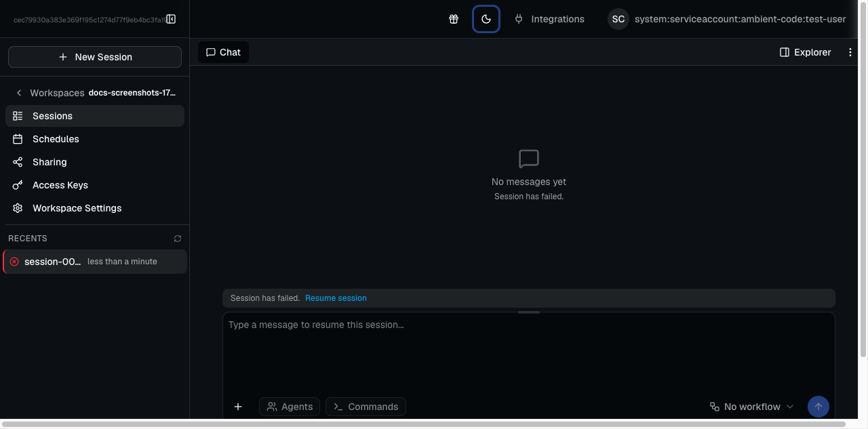Click the gift icon in the top bar

454,19
